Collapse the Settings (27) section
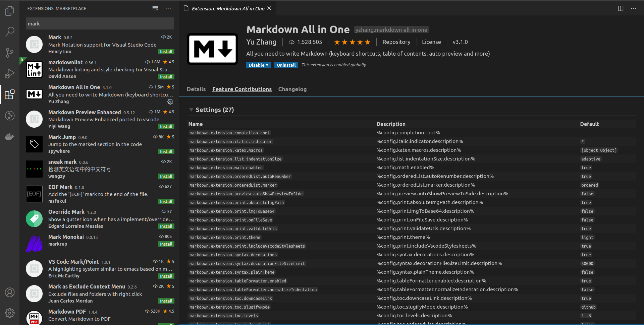The image size is (644, 325). click(x=191, y=110)
